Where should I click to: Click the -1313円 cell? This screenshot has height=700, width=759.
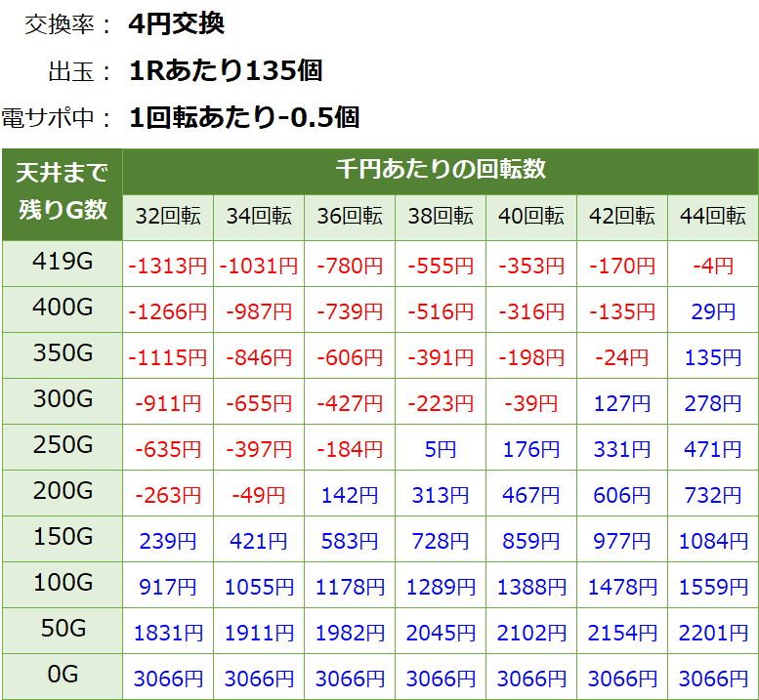click(x=168, y=266)
